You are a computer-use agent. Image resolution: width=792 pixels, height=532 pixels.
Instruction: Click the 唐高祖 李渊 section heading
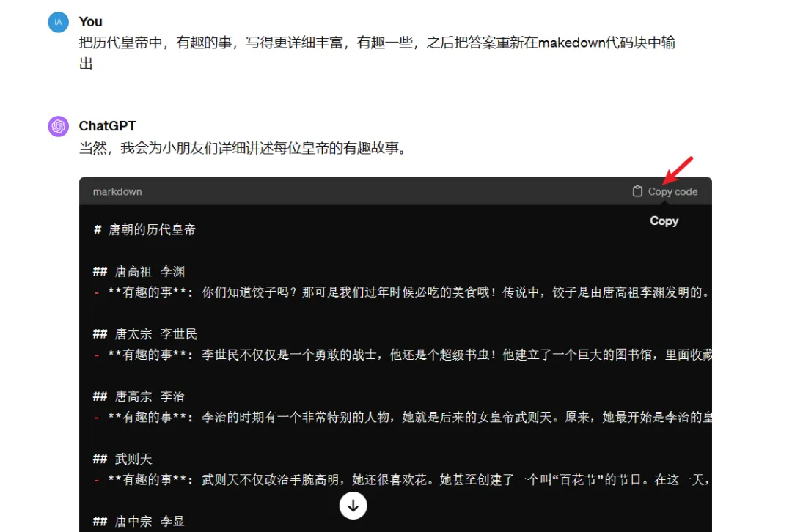[138, 270]
